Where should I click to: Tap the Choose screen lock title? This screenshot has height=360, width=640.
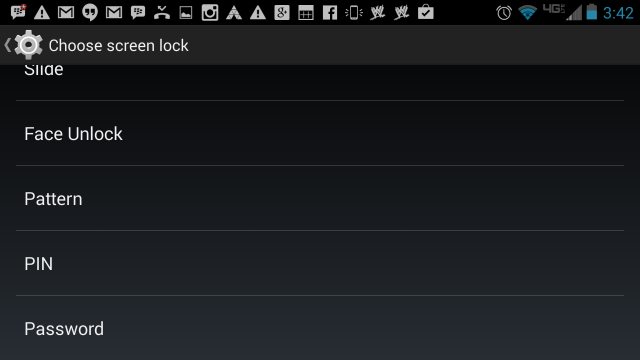point(118,45)
